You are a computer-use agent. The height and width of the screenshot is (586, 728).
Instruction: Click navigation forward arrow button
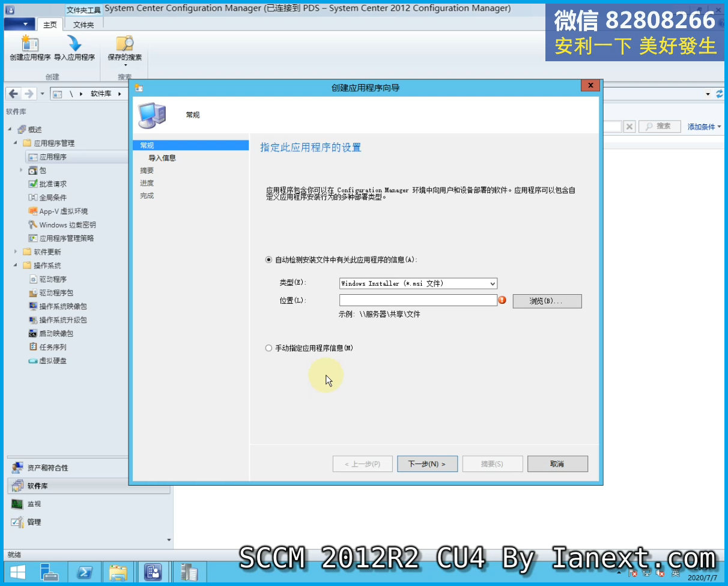click(28, 94)
